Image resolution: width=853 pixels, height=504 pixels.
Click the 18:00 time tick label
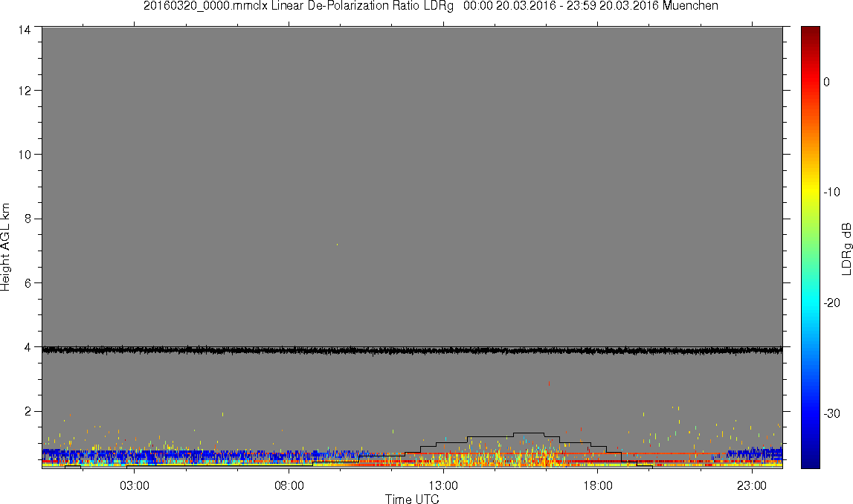(x=598, y=485)
